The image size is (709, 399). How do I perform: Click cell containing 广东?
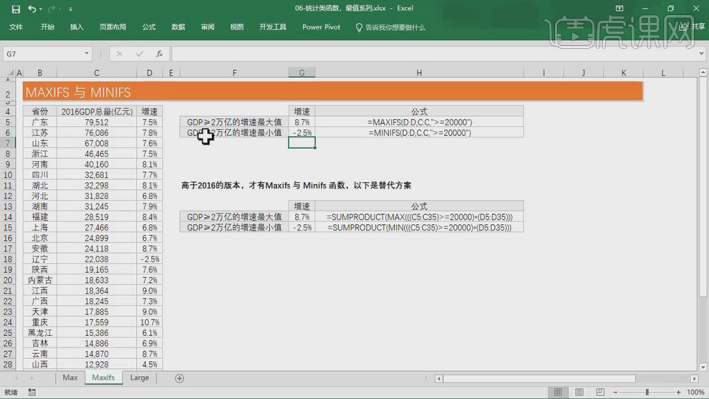pyautogui.click(x=40, y=122)
